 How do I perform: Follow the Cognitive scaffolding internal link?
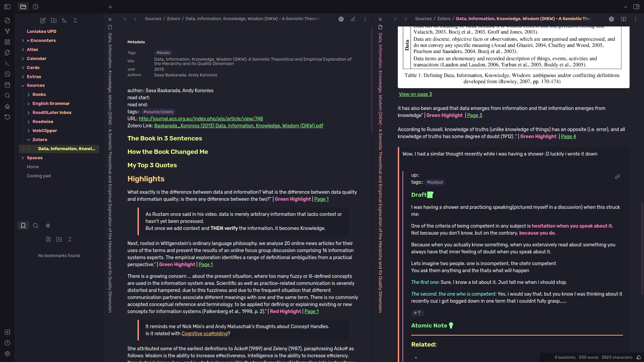(x=205, y=334)
